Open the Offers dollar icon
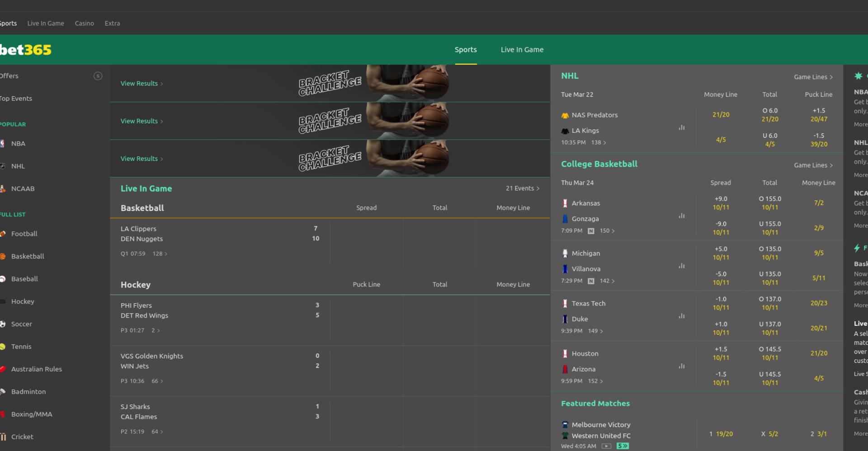This screenshot has height=451, width=868. (x=98, y=76)
